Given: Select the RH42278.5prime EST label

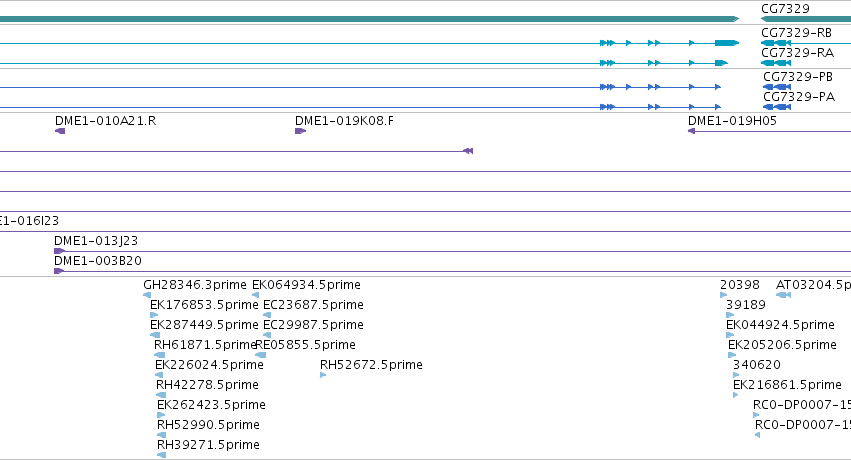Looking at the screenshot, I should [207, 385].
